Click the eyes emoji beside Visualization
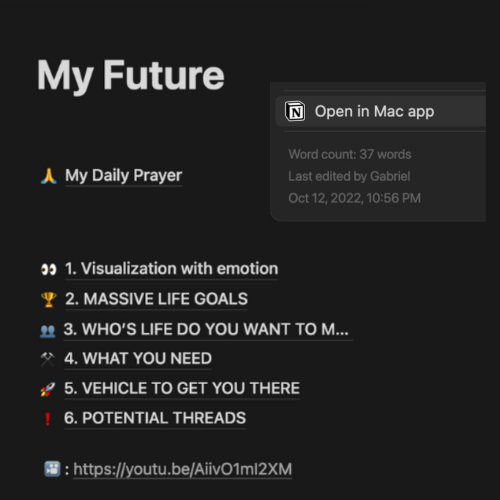500x500 pixels. pyautogui.click(x=49, y=269)
